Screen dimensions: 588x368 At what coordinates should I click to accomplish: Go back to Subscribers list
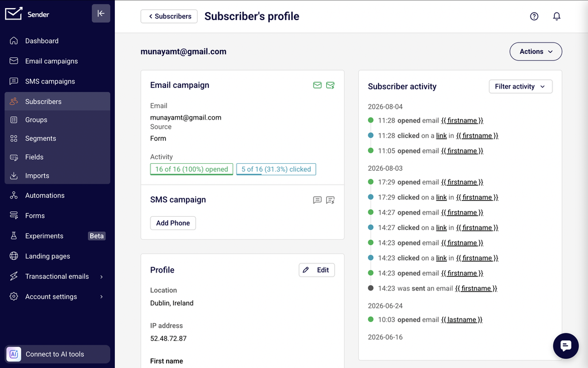pyautogui.click(x=169, y=16)
